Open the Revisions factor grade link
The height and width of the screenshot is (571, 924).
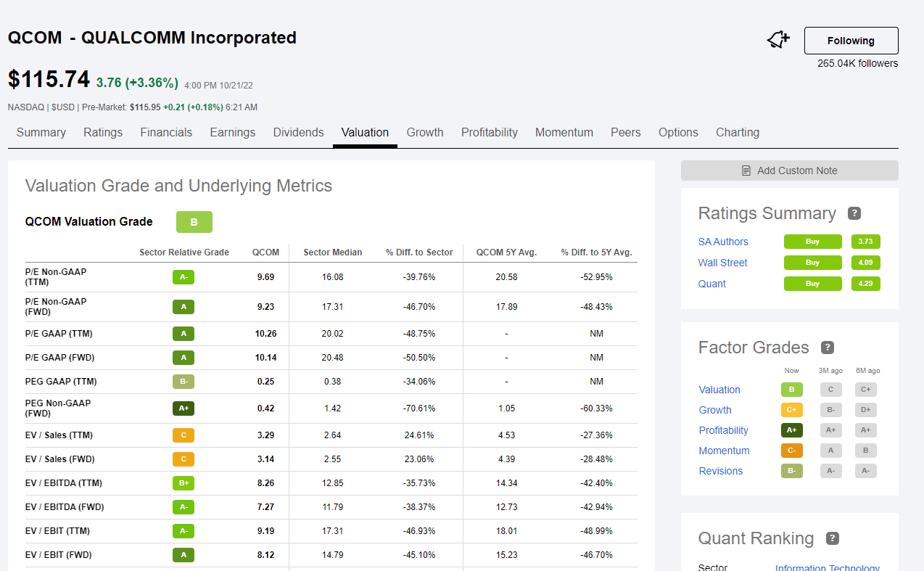coord(721,471)
